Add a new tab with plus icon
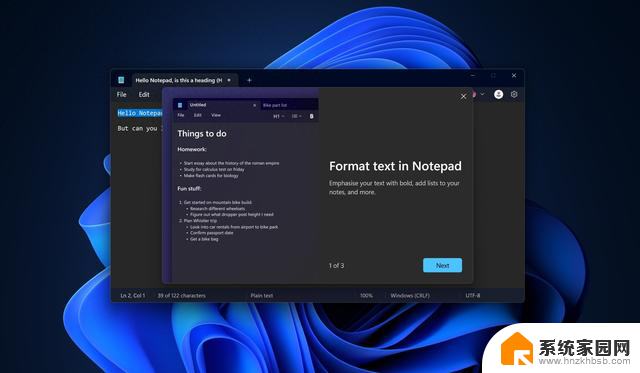The image size is (640, 373). 249,80
